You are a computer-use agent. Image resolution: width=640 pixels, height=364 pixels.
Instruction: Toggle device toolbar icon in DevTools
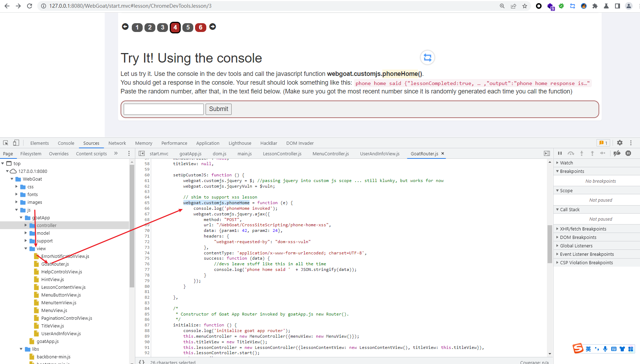pyautogui.click(x=16, y=143)
